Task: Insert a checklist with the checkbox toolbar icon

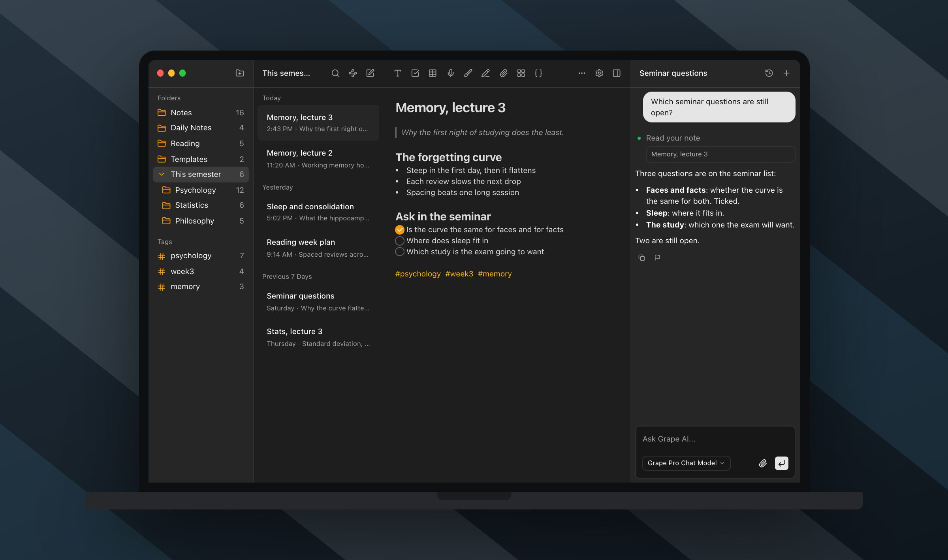Action: point(415,73)
